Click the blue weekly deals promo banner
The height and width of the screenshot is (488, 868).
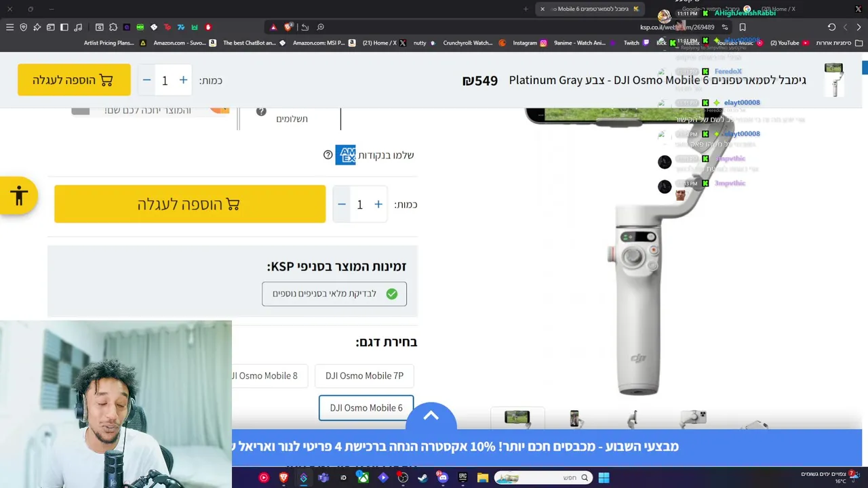pyautogui.click(x=547, y=447)
